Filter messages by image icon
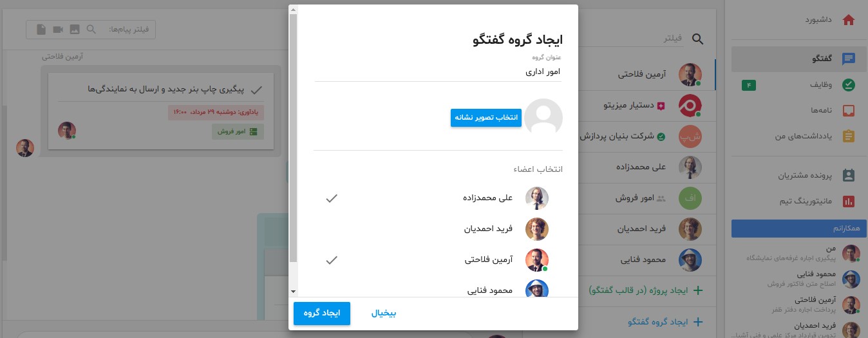The height and width of the screenshot is (338, 868). coord(75,30)
